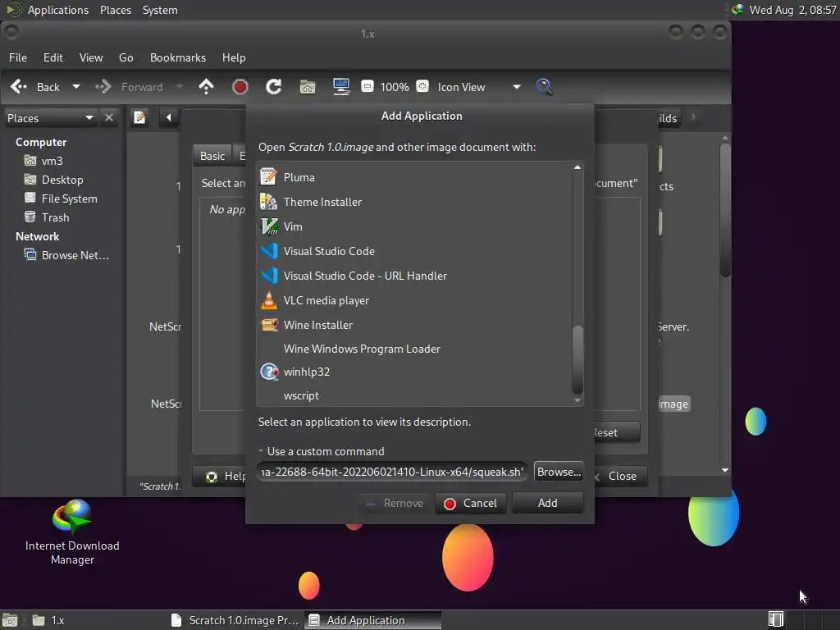
Task: Click Close in the properties window
Action: point(622,476)
